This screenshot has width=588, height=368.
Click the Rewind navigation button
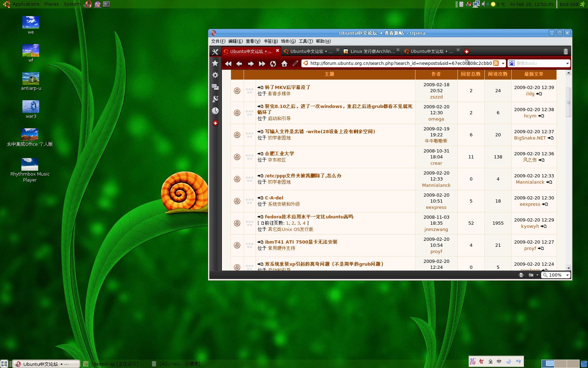point(228,63)
